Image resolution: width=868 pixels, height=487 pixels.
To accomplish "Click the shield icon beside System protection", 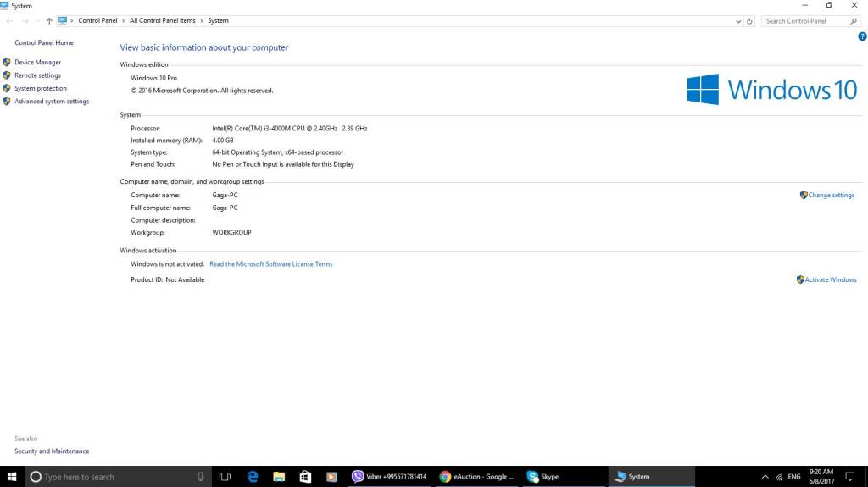I will pos(7,89).
